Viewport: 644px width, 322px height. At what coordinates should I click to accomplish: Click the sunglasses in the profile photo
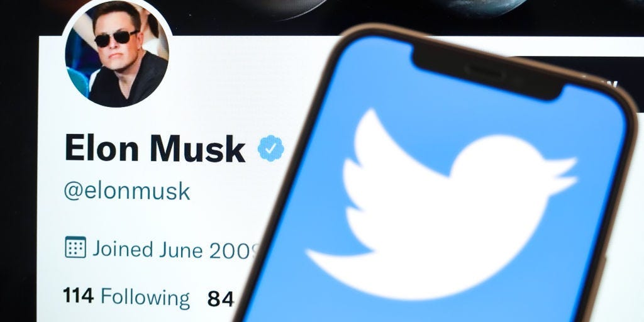click(x=116, y=38)
